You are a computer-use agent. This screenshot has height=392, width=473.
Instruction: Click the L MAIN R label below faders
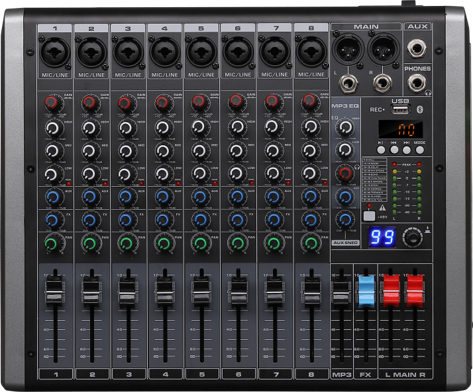pos(405,375)
